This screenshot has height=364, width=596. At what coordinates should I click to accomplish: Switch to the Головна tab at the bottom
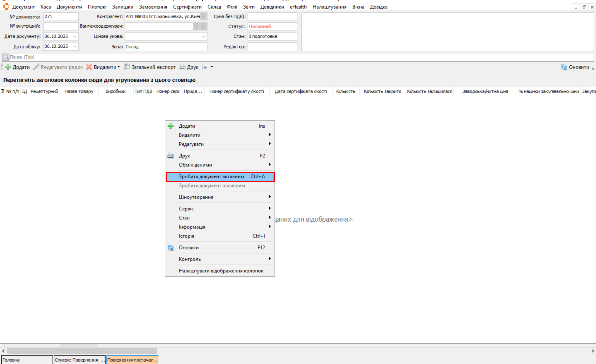point(27,360)
